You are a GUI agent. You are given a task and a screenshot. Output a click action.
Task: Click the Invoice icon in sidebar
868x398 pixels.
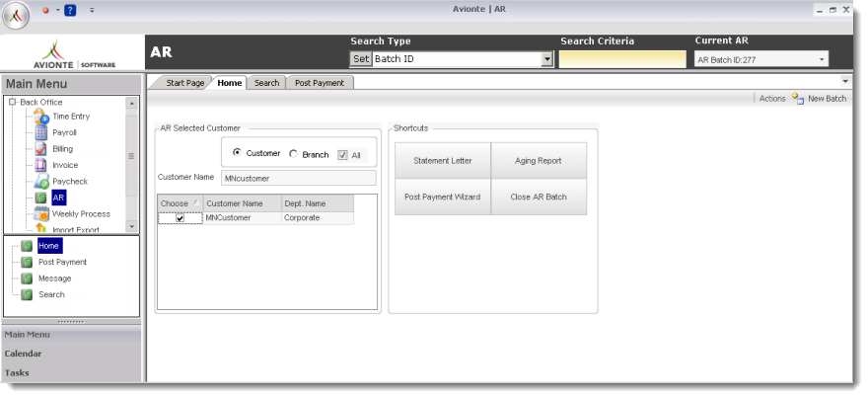pos(41,165)
